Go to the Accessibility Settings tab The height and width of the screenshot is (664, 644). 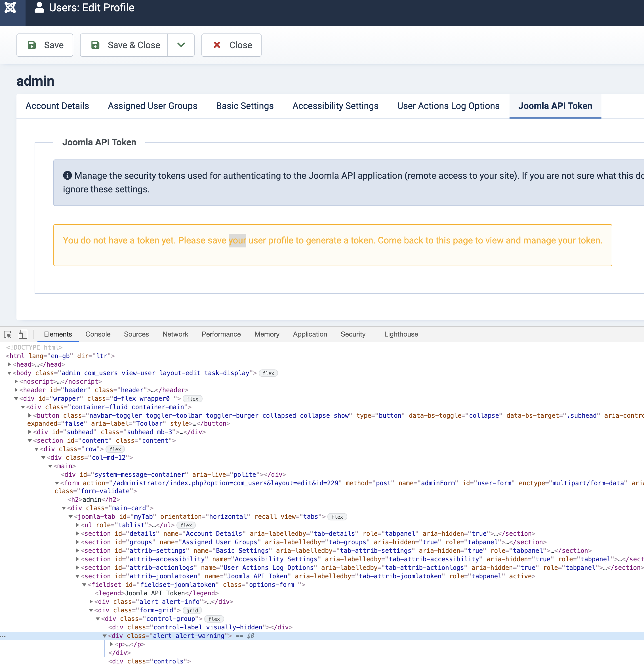335,106
